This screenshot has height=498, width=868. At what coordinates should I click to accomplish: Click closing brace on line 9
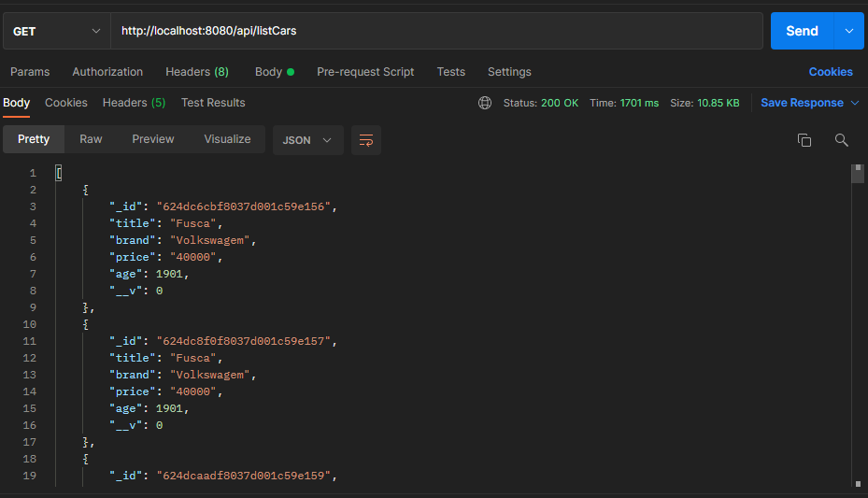[85, 307]
